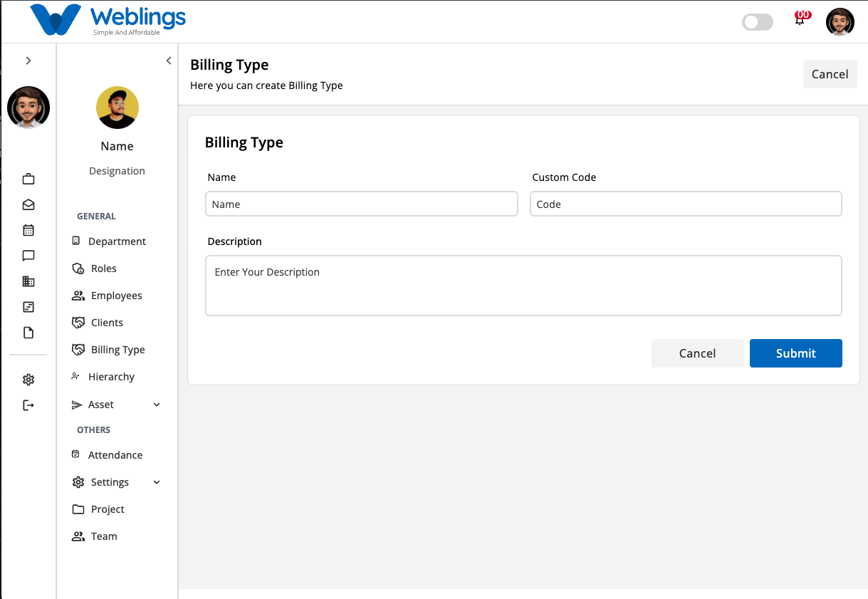Open the top-right user avatar
This screenshot has width=868, height=599.
coord(840,22)
